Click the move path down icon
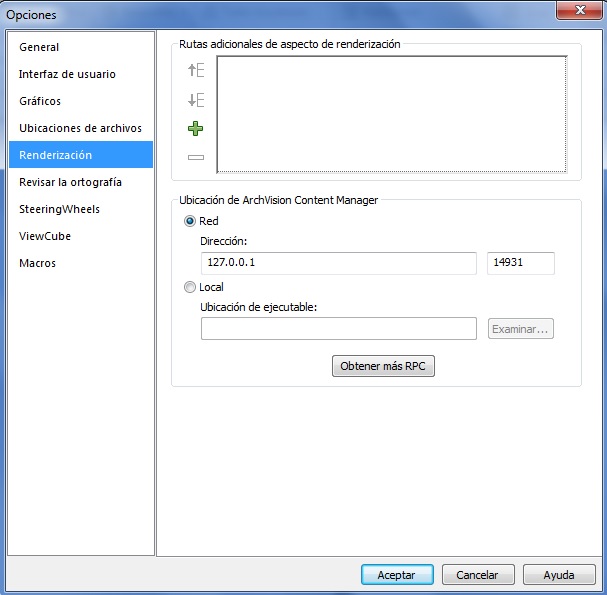The width and height of the screenshot is (607, 595). [196, 100]
